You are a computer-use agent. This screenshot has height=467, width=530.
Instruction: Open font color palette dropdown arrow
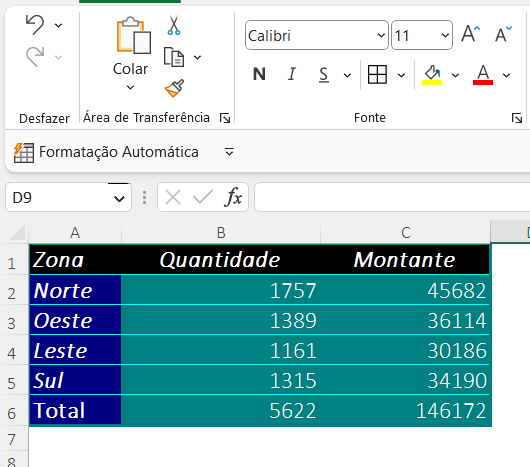click(x=506, y=75)
